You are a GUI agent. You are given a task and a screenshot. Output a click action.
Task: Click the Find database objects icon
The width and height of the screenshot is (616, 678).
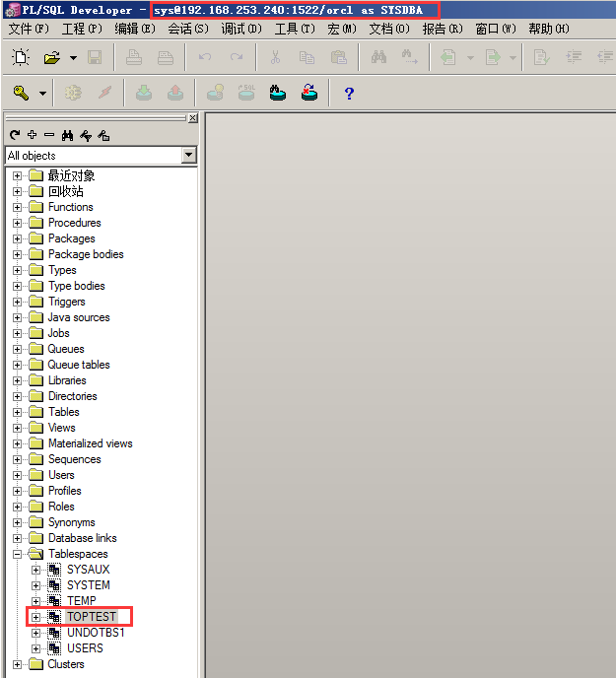pos(277,93)
